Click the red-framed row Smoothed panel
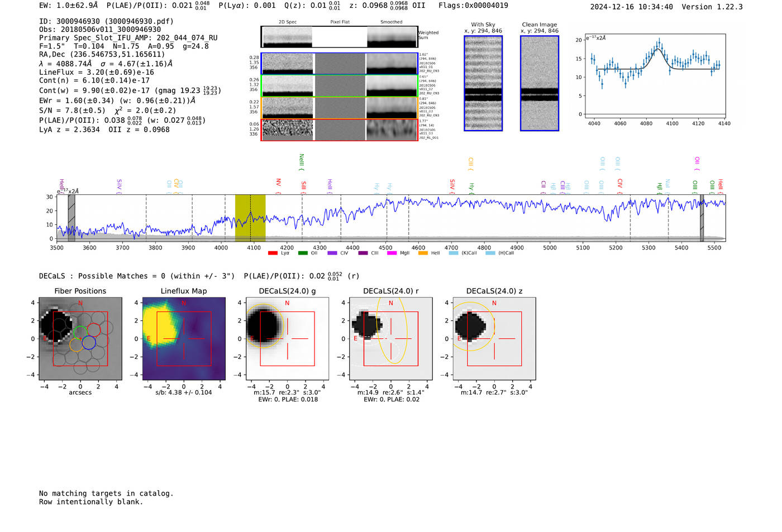 click(x=392, y=130)
